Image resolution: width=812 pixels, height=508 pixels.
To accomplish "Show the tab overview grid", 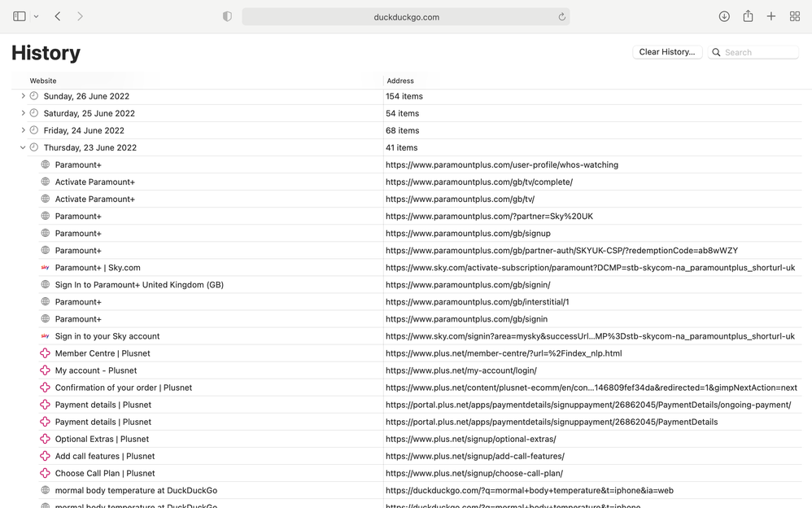I will click(795, 15).
